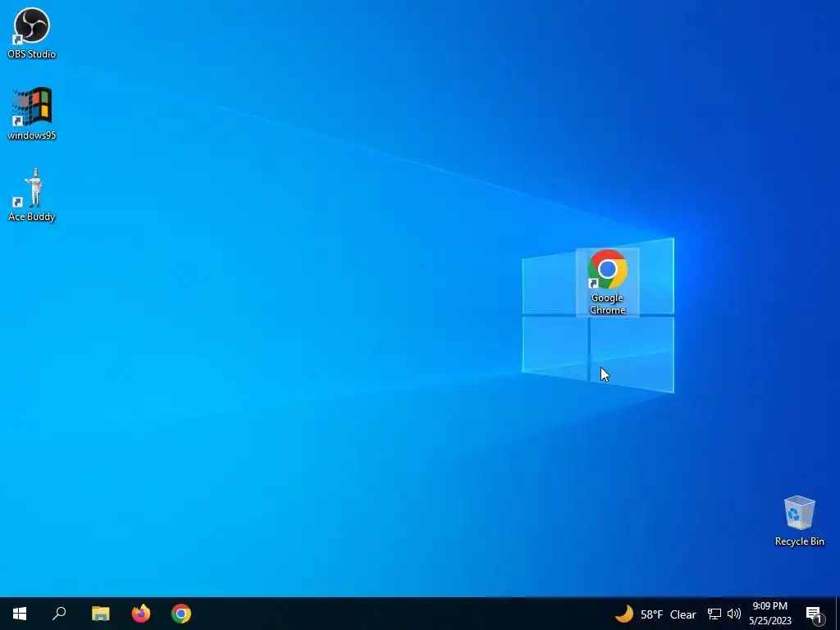840x630 pixels.
Task: Launch Firefox from the taskbar
Action: (141, 614)
